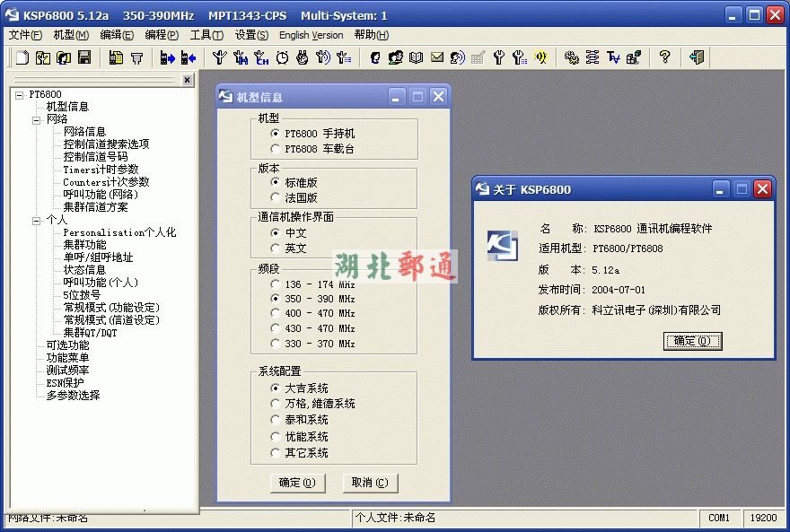
Task: Confirm 机型信息 dialog with 确定(O)
Action: [x=297, y=483]
